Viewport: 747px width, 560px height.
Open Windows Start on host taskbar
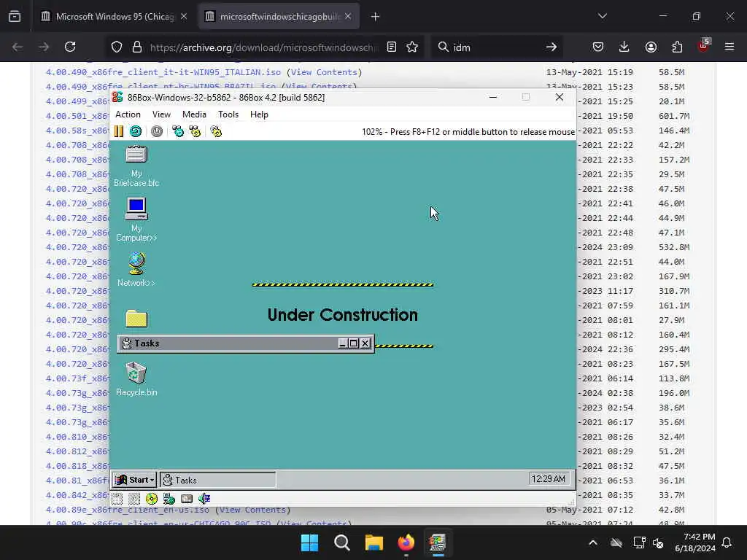[309, 542]
